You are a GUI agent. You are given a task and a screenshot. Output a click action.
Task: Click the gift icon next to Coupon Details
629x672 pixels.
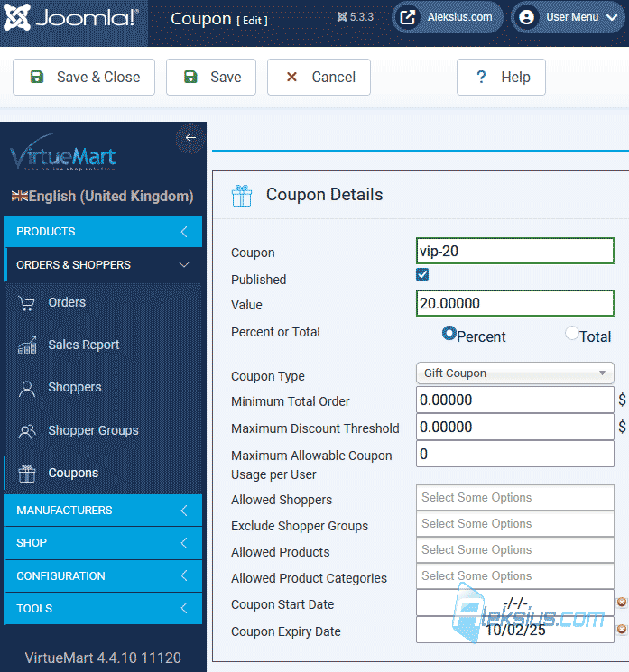[242, 196]
